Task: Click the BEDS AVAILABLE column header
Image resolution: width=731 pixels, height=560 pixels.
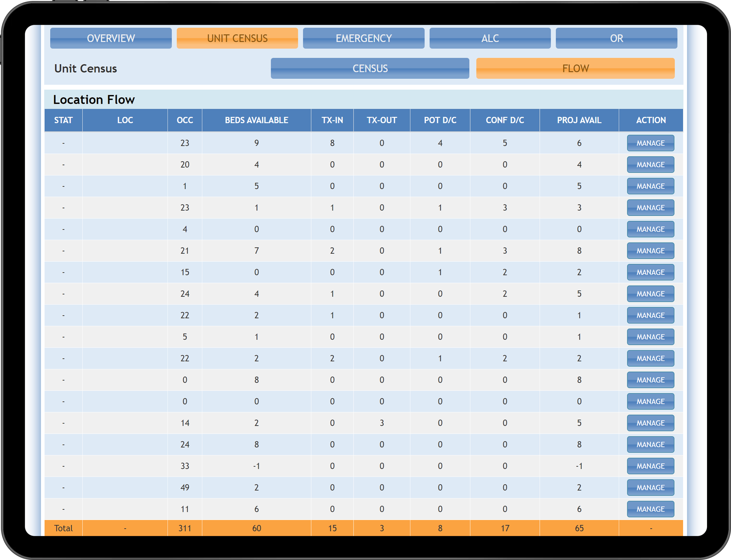Action: pyautogui.click(x=256, y=120)
